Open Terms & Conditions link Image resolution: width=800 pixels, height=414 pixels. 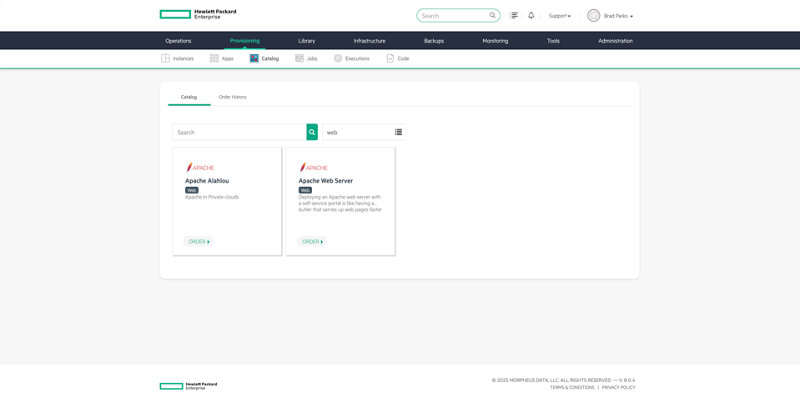(572, 387)
